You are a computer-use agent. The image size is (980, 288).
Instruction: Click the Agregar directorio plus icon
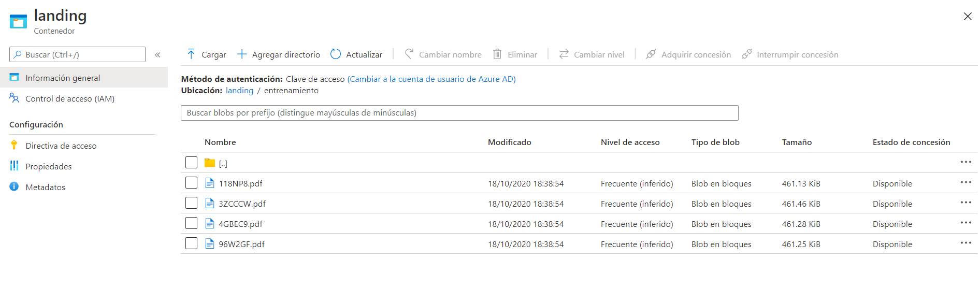(242, 54)
